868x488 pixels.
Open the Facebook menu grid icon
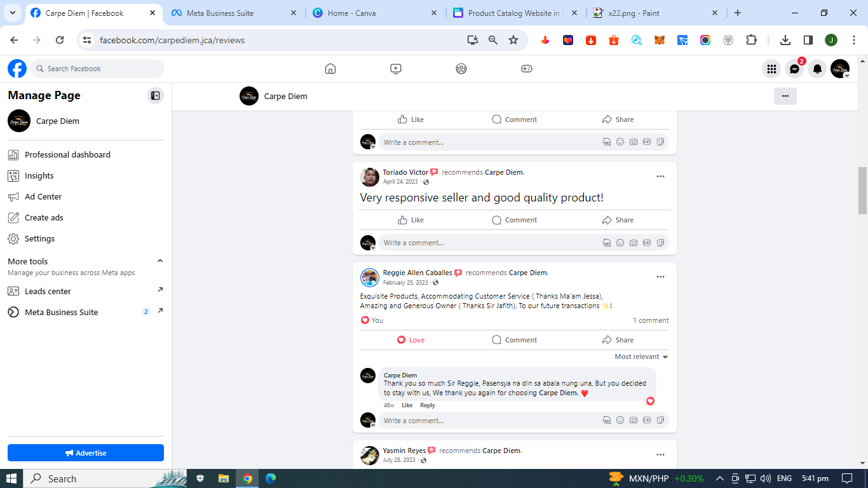(x=771, y=69)
